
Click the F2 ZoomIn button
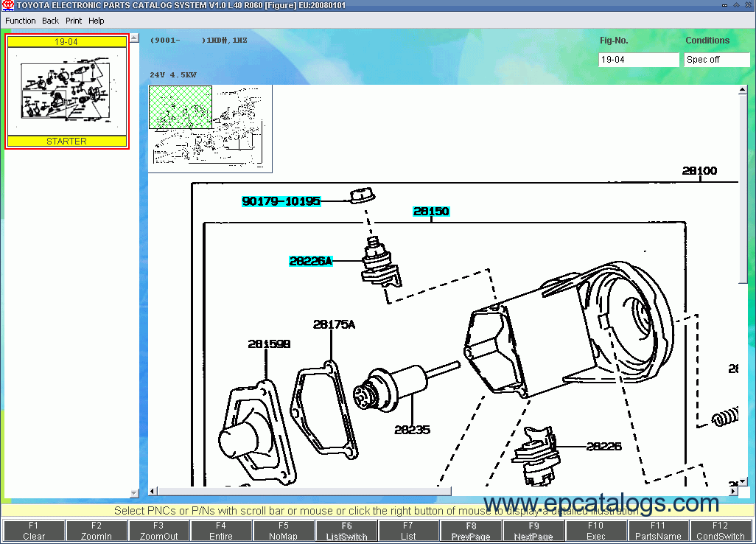97,531
